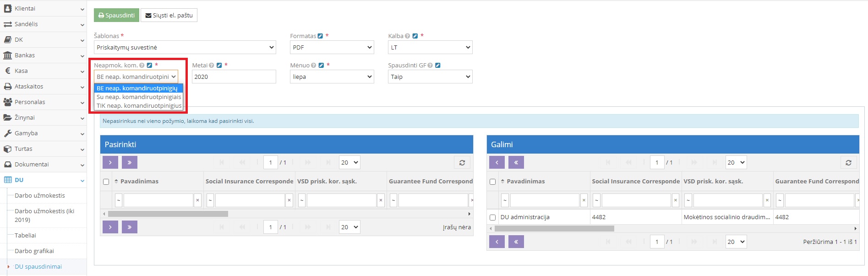Click the edit icon beside Spausdinti GF
This screenshot has width=868, height=276.
pyautogui.click(x=437, y=66)
